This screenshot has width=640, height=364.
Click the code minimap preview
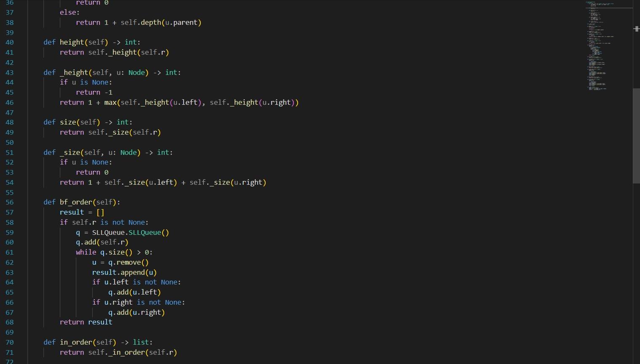[608, 46]
